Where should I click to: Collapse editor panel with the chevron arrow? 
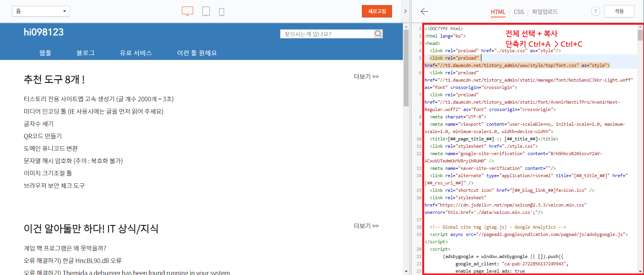coord(405,11)
